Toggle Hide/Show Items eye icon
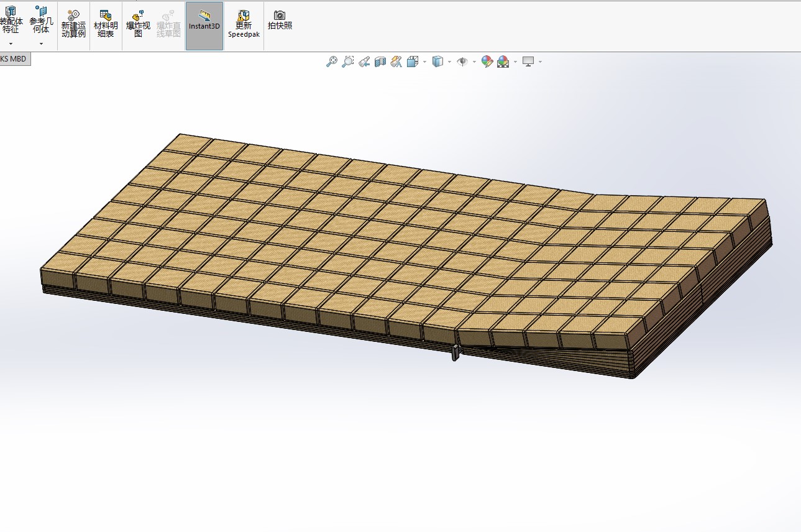This screenshot has height=532, width=801. (x=462, y=62)
